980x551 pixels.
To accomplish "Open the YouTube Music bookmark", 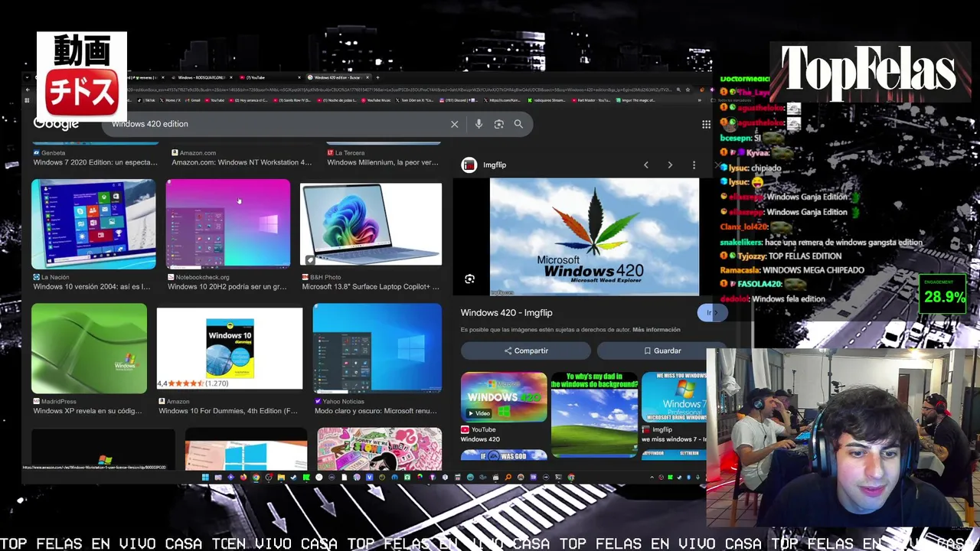I will pyautogui.click(x=376, y=100).
